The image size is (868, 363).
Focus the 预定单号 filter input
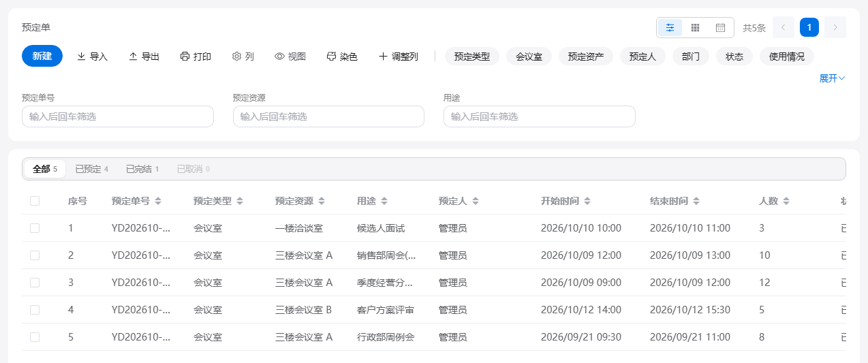pyautogui.click(x=118, y=116)
